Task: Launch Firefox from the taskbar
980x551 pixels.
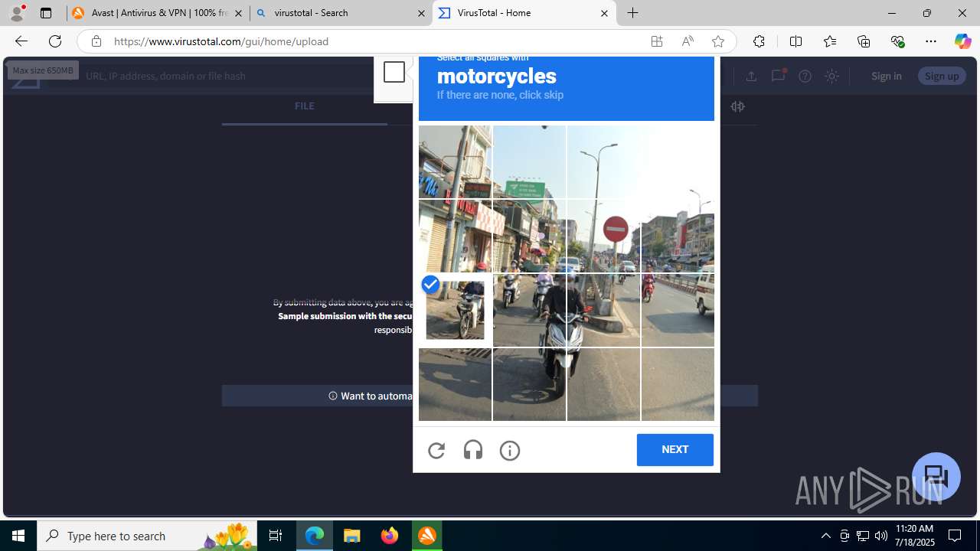Action: (x=390, y=536)
